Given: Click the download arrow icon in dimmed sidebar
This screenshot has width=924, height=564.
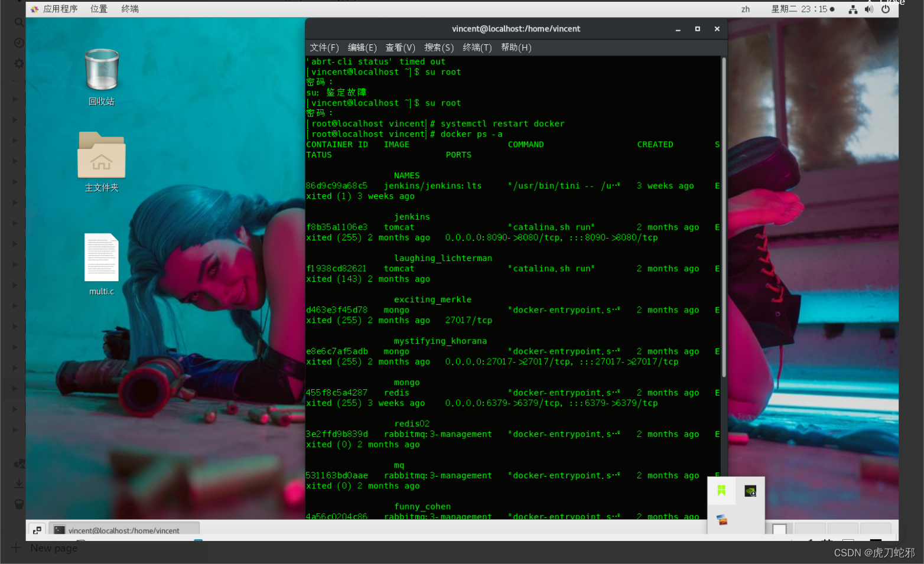Looking at the screenshot, I should [19, 483].
